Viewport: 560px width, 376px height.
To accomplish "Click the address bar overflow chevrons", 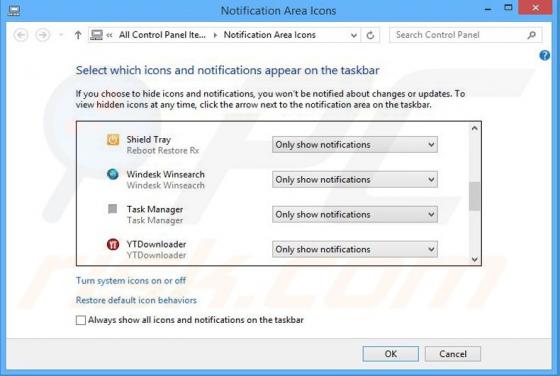I will 110,35.
